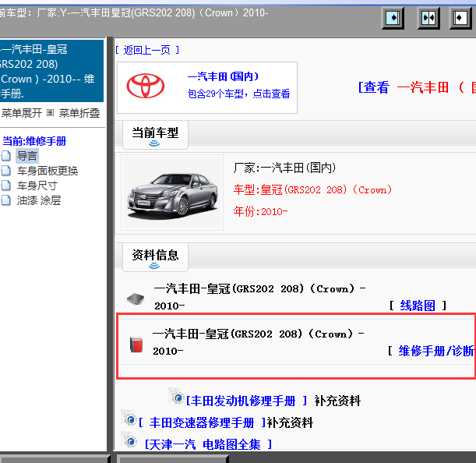Open the 线路图 wiring diagram link

point(418,306)
